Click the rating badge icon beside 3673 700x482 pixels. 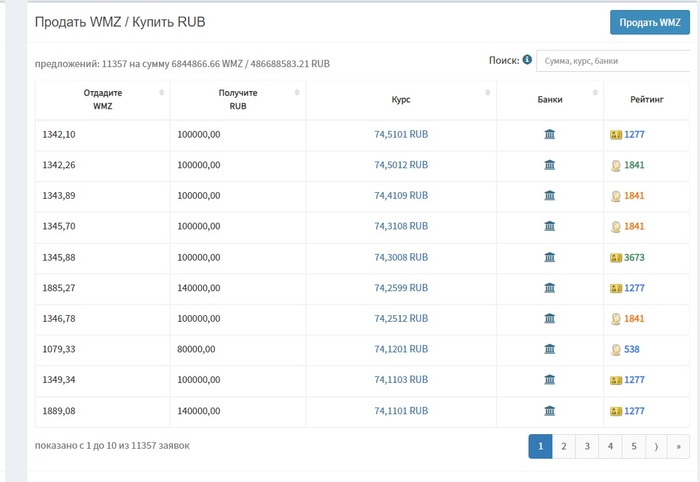coord(616,257)
